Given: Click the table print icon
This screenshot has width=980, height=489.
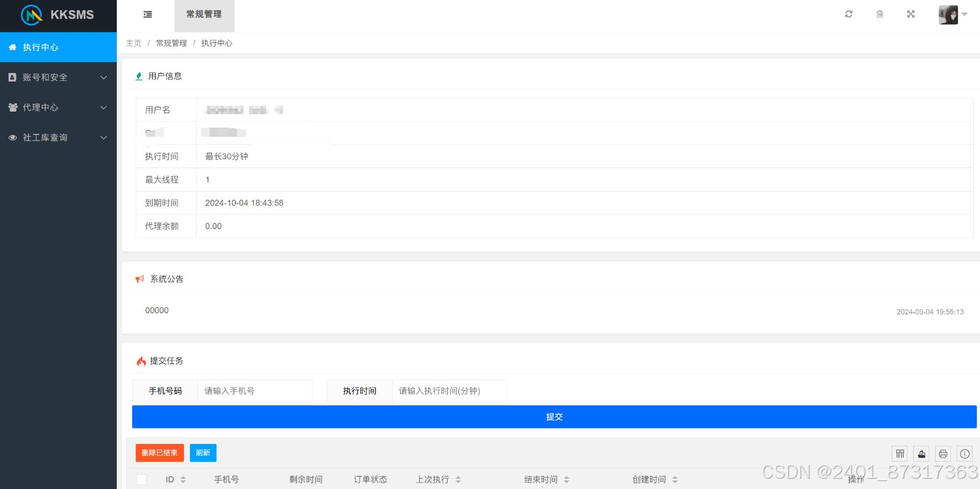Looking at the screenshot, I should click(943, 454).
